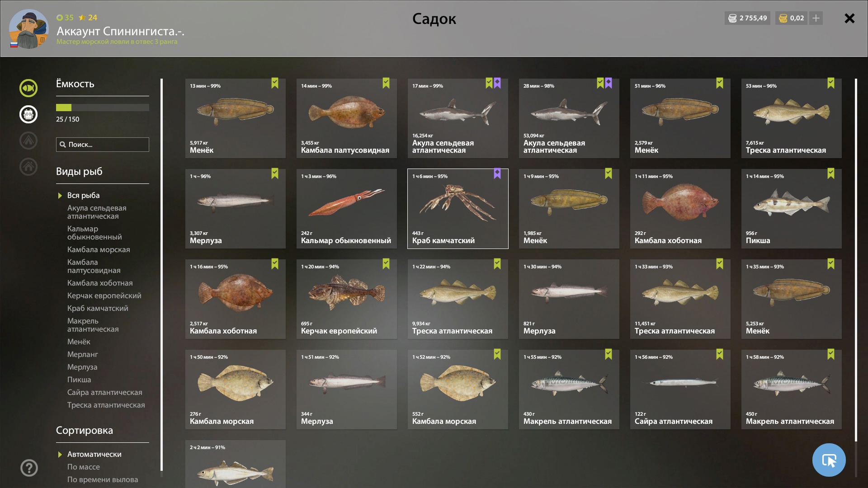Toggle green bookmark on Керчак европейский card
868x488 pixels.
click(x=386, y=264)
